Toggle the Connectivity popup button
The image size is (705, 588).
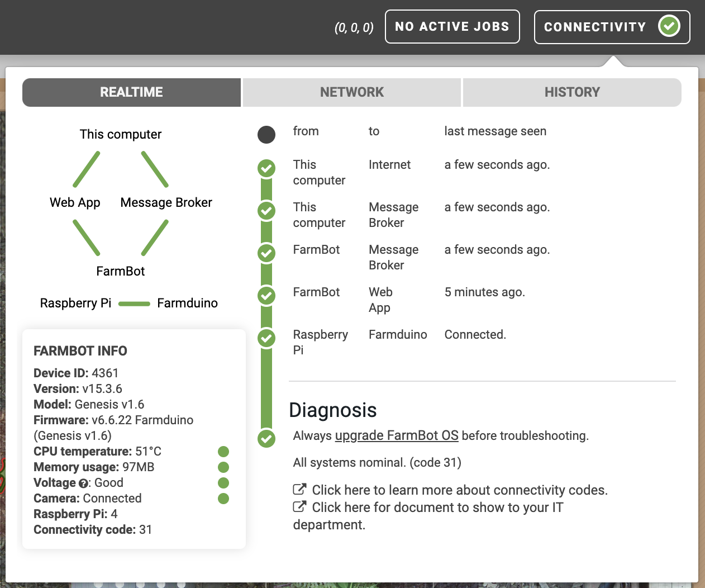(595, 27)
